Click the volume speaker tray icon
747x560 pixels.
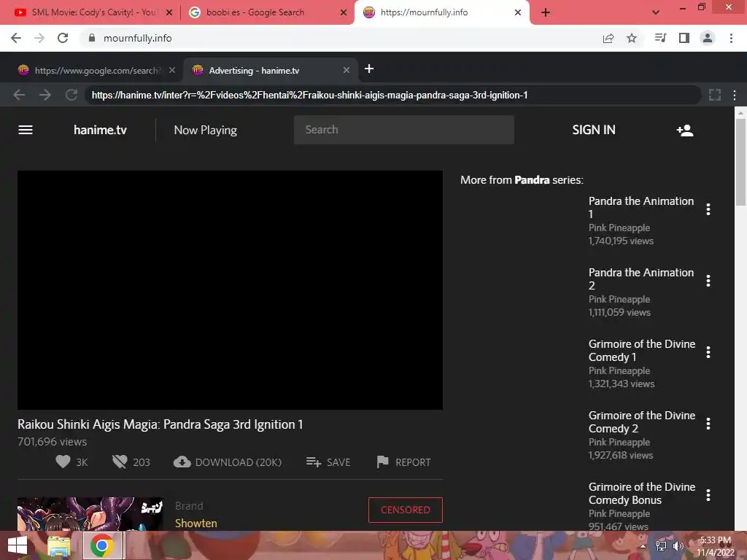tap(678, 545)
